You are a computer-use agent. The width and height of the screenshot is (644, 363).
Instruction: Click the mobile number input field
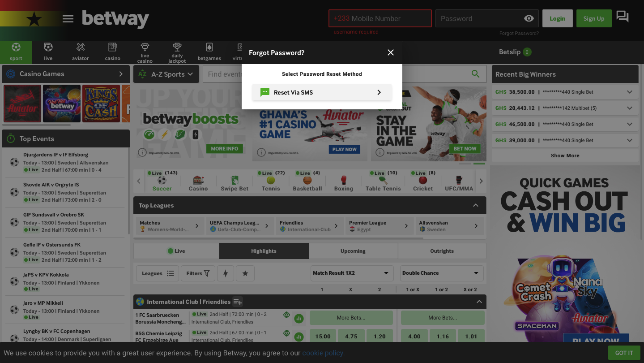pos(380,18)
